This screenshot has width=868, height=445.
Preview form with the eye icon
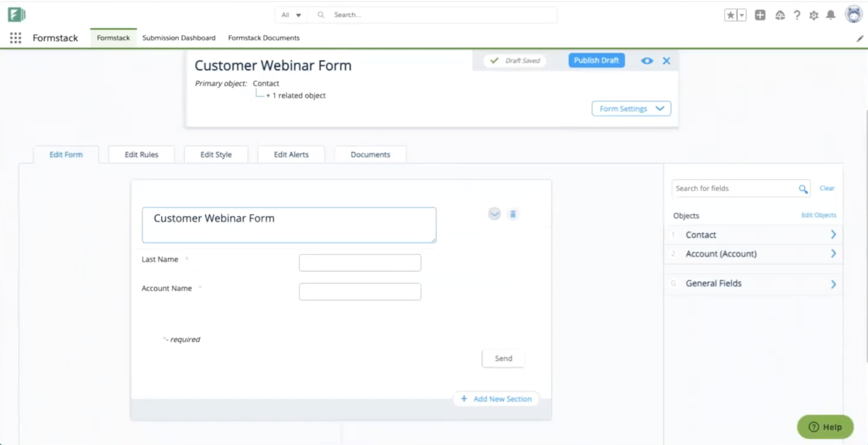click(647, 61)
